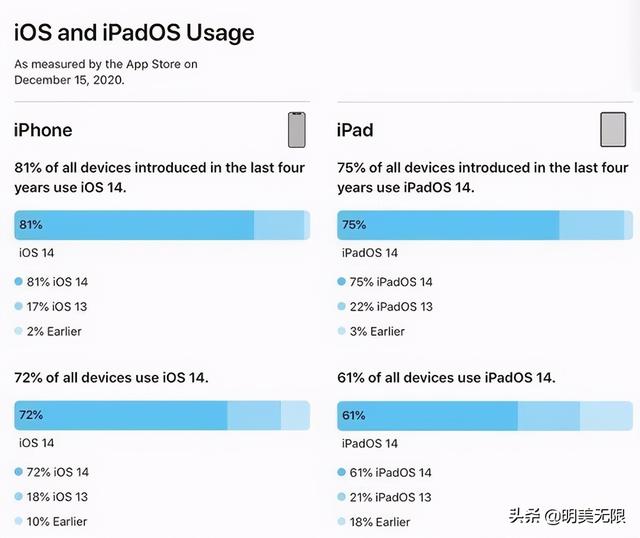Click the 81% segment of iPhone bar
The width and height of the screenshot is (640, 538).
click(x=134, y=225)
